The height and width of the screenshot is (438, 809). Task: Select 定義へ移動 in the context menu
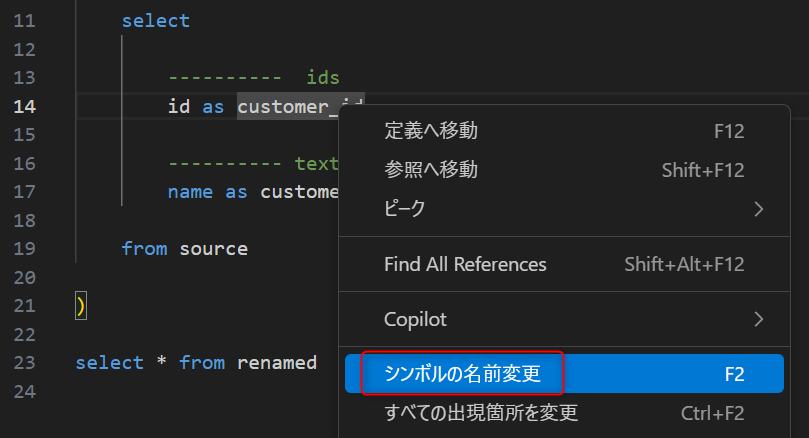(564, 131)
